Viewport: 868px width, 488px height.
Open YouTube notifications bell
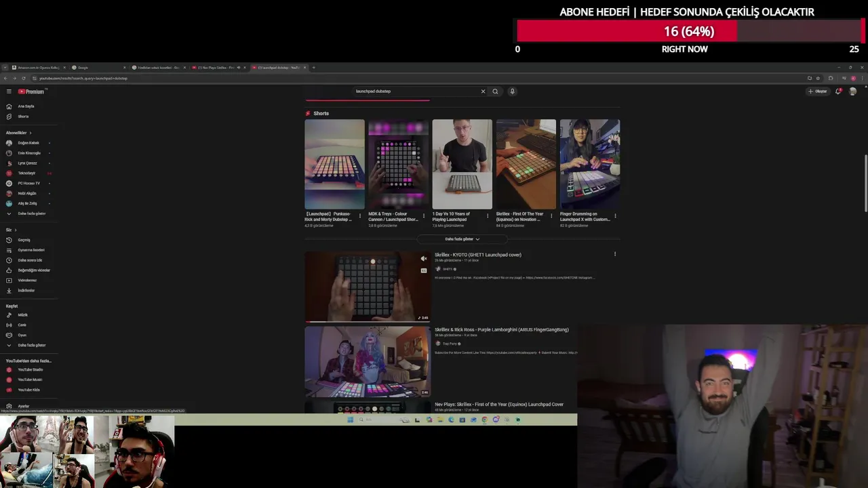[838, 91]
